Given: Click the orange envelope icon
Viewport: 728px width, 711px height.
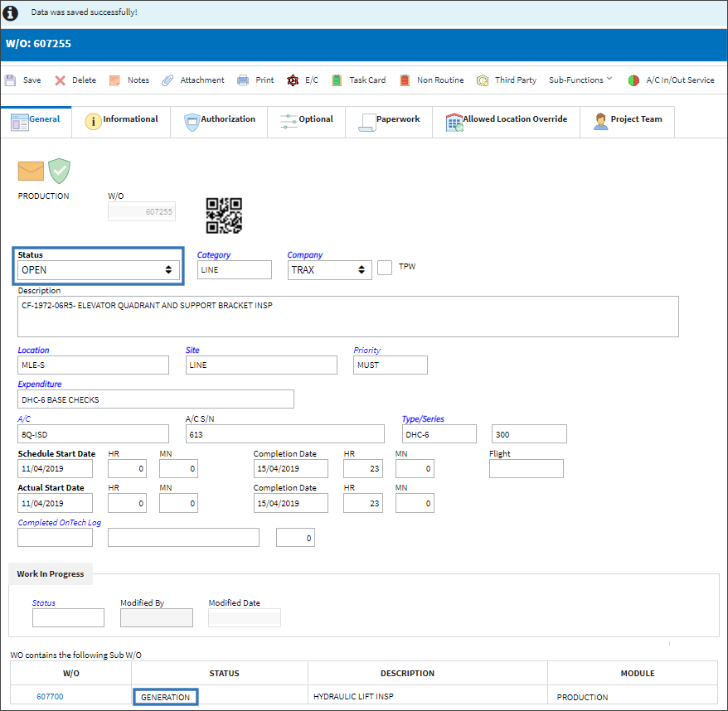Looking at the screenshot, I should pos(31,171).
